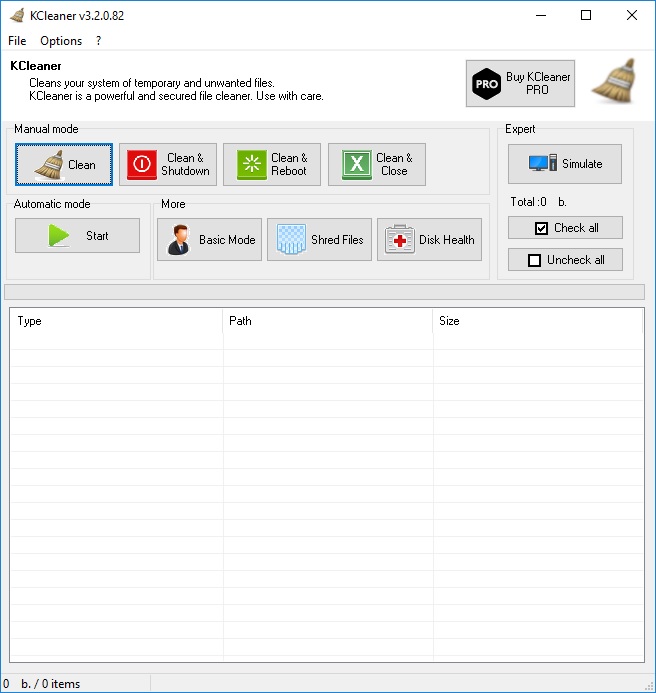The image size is (656, 693).
Task: Click the large broom logo in header
Action: click(614, 81)
